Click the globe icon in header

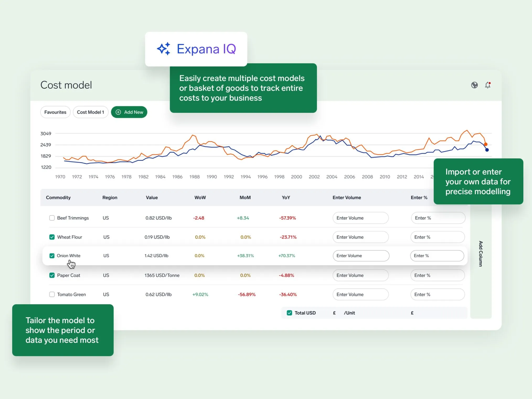[474, 85]
